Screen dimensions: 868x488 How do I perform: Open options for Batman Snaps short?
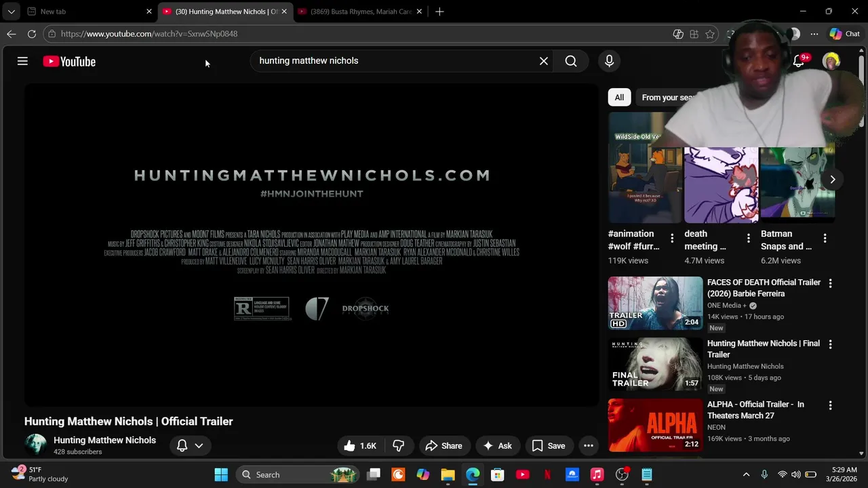pyautogui.click(x=825, y=239)
